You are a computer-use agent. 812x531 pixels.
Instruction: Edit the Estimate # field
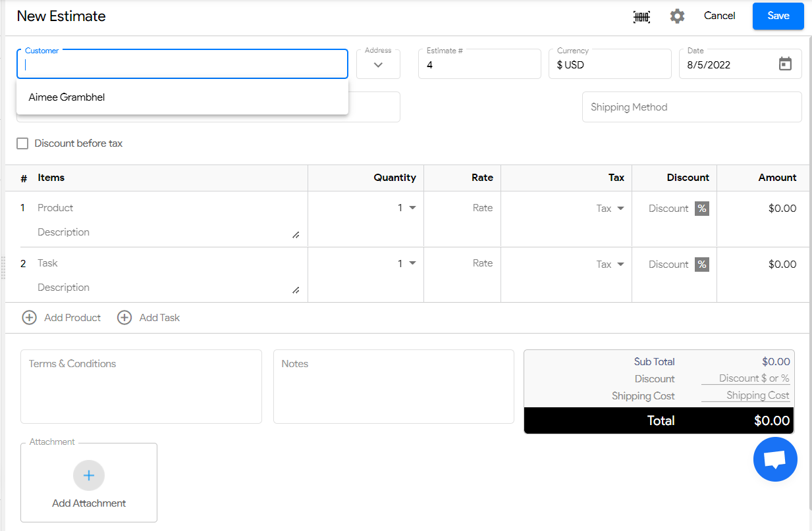coord(479,64)
